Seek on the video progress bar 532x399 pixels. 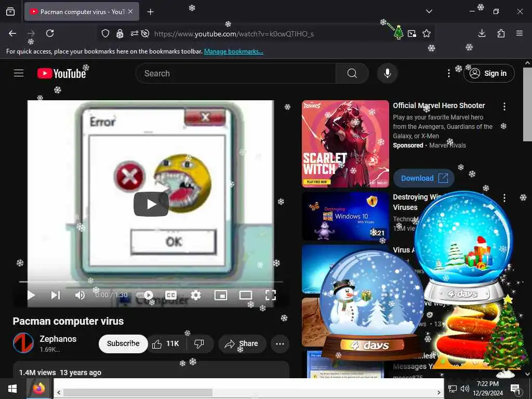(151, 282)
